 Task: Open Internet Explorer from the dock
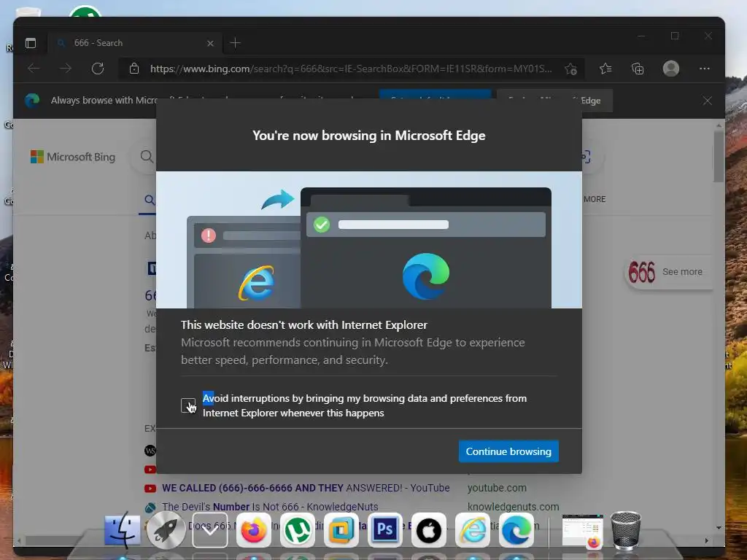click(473, 530)
